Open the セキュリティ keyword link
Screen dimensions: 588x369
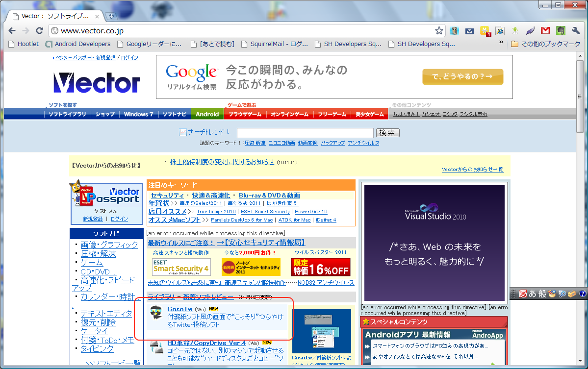[x=167, y=195]
